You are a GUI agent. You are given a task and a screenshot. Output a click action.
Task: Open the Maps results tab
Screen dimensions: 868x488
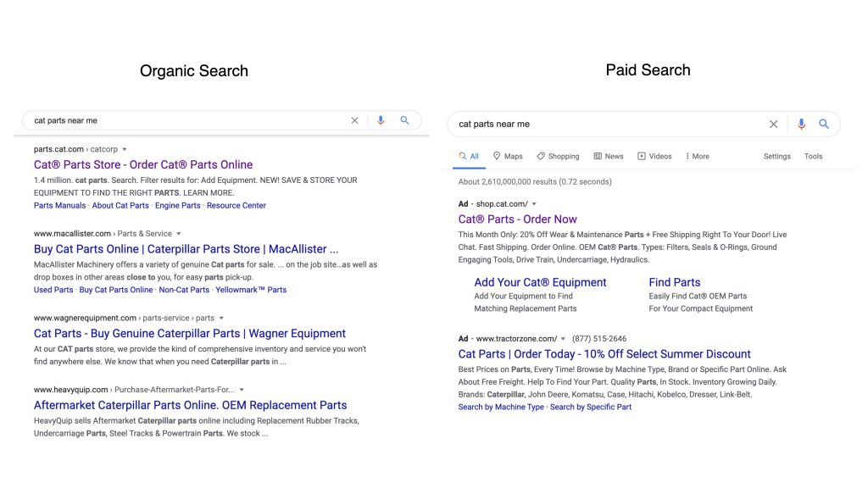click(508, 157)
